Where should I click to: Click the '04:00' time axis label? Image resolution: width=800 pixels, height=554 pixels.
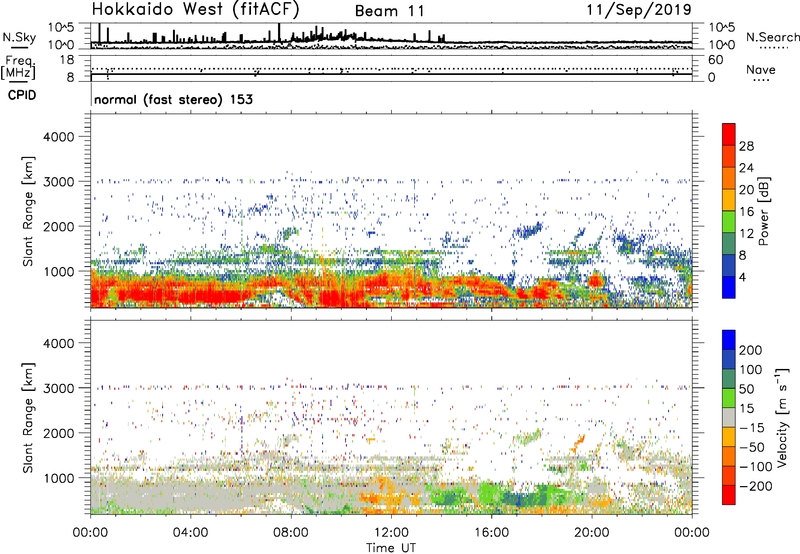pyautogui.click(x=191, y=533)
